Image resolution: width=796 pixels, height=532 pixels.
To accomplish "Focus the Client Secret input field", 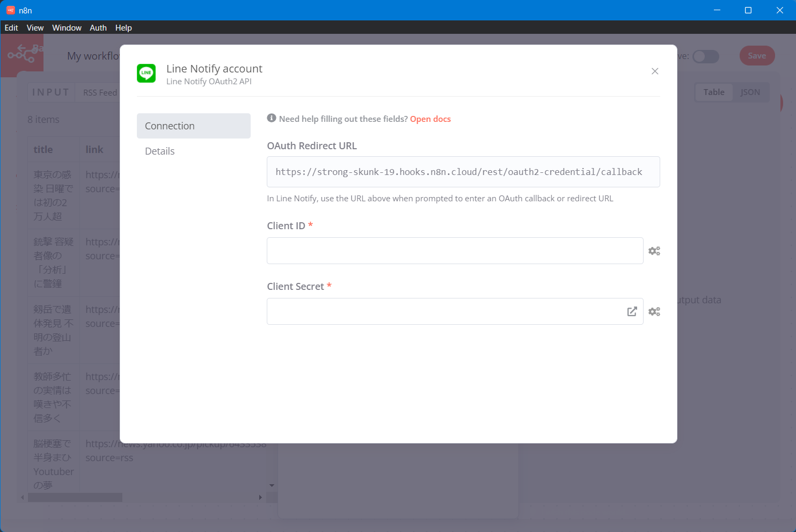I will (x=446, y=311).
